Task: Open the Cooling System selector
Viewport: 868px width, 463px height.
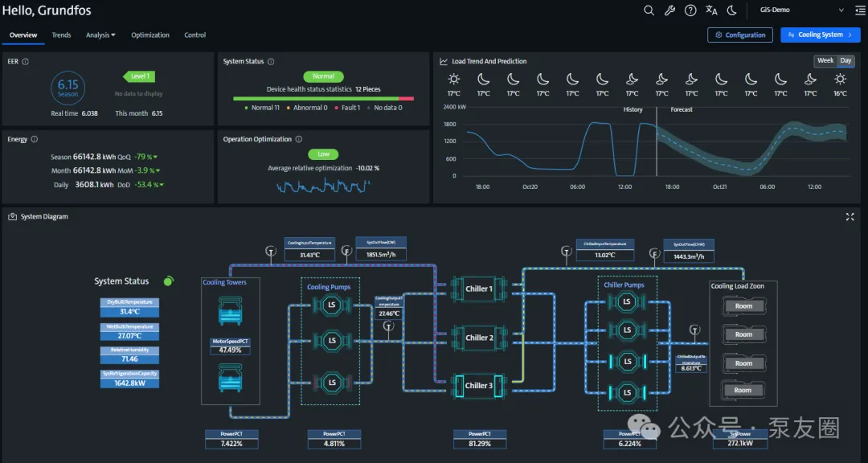Action: point(820,35)
